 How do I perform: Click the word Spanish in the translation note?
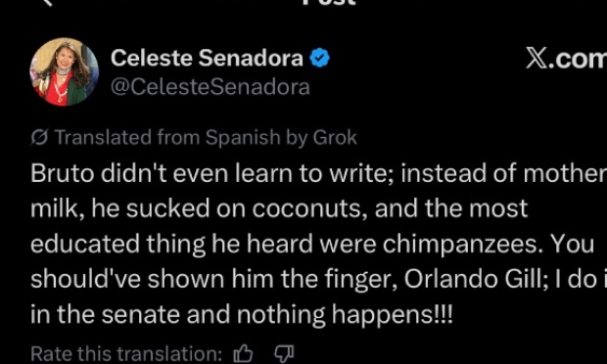point(243,138)
